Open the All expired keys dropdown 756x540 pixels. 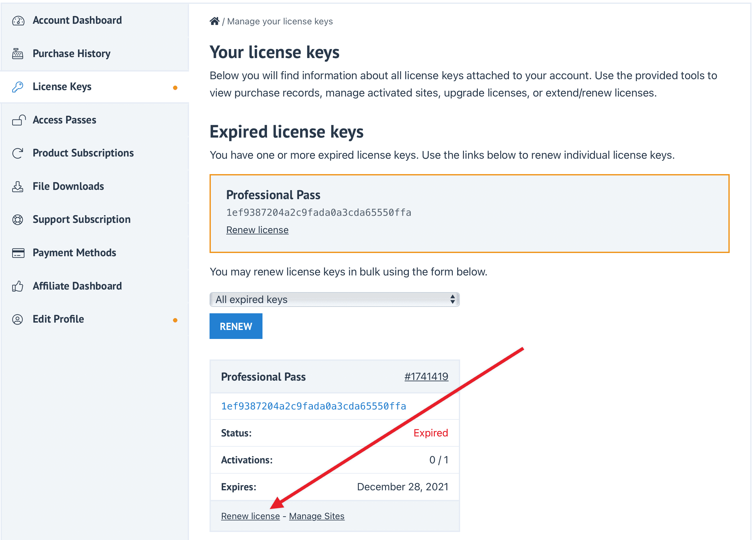point(334,300)
